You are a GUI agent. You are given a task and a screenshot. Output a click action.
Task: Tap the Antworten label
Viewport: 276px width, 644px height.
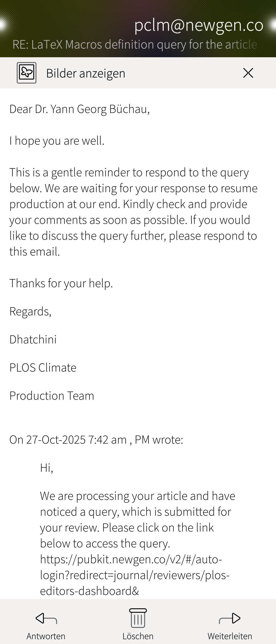[46, 636]
